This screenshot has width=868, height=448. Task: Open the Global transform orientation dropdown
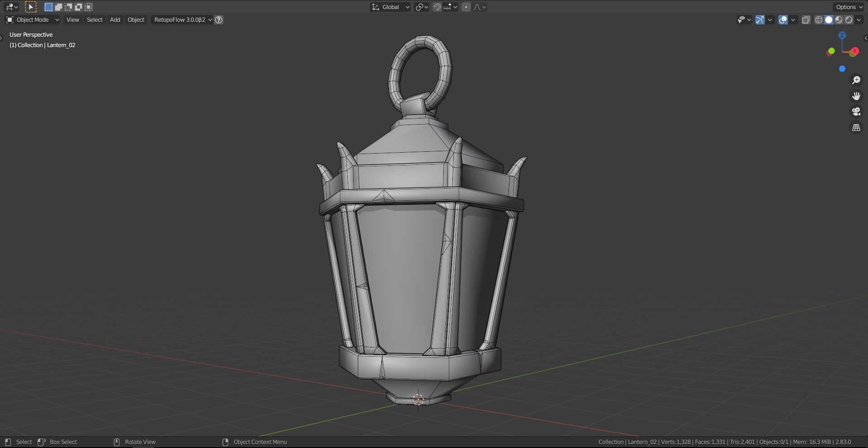point(390,7)
